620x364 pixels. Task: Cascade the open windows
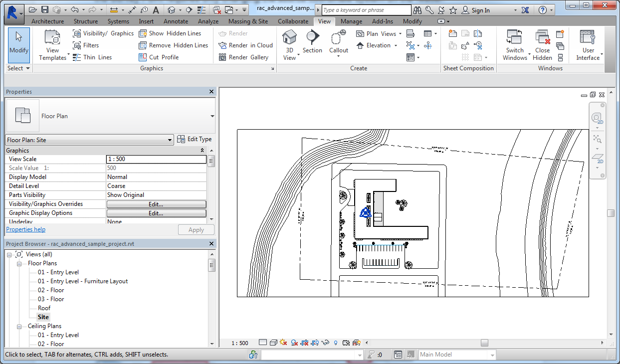(x=560, y=45)
